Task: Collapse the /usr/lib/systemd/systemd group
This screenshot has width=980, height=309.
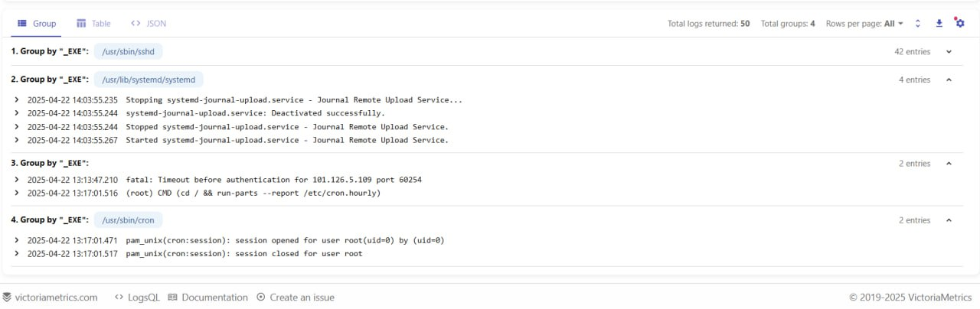Action: 949,80
